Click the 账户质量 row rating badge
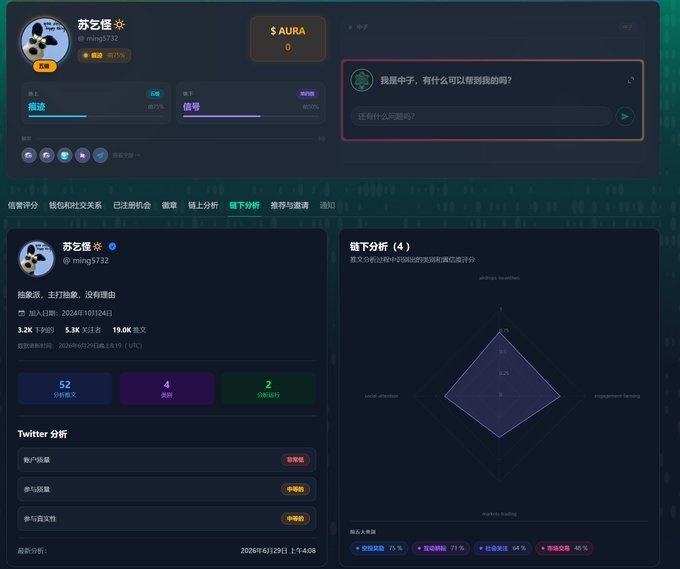Image resolution: width=680 pixels, height=569 pixels. [295, 460]
